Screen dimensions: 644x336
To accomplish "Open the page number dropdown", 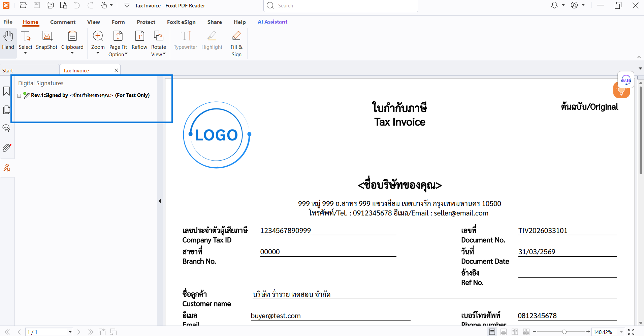I will [70, 332].
